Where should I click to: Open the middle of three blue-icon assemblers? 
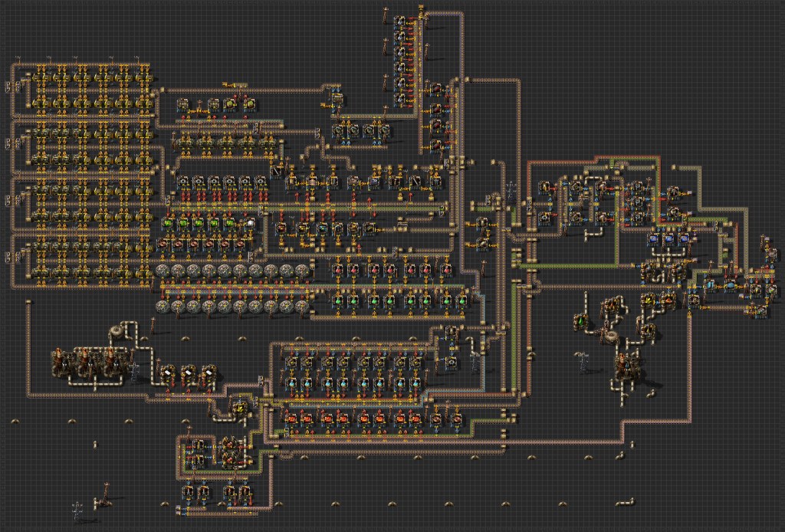click(x=668, y=239)
